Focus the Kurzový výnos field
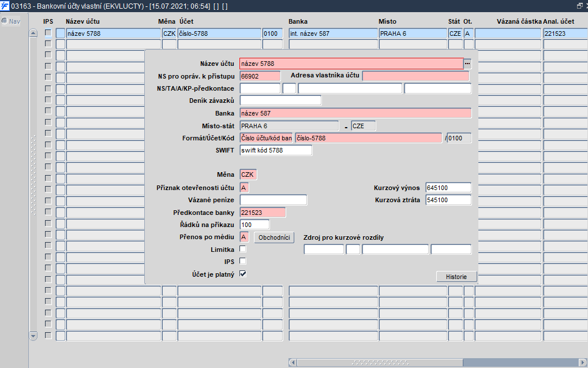This screenshot has height=368, width=588. pos(448,188)
